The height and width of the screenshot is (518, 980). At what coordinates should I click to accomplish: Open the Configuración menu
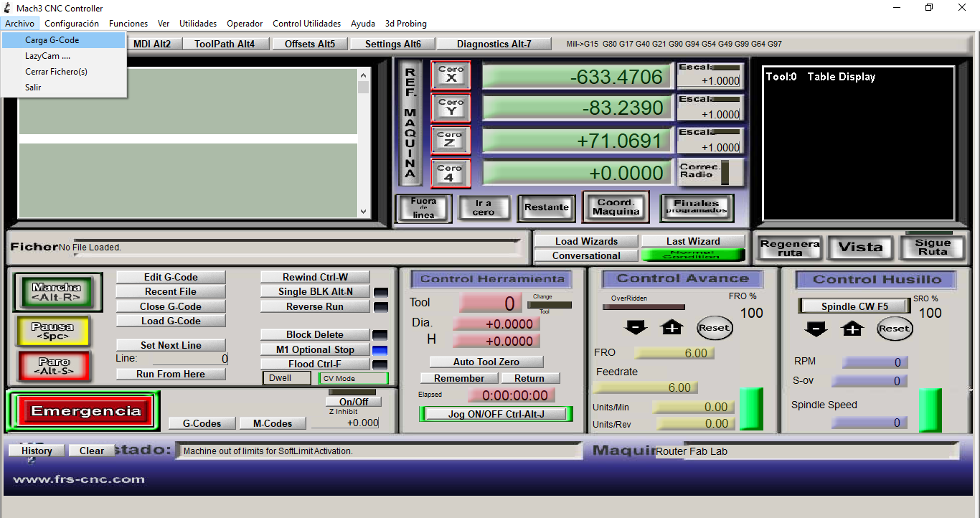72,24
